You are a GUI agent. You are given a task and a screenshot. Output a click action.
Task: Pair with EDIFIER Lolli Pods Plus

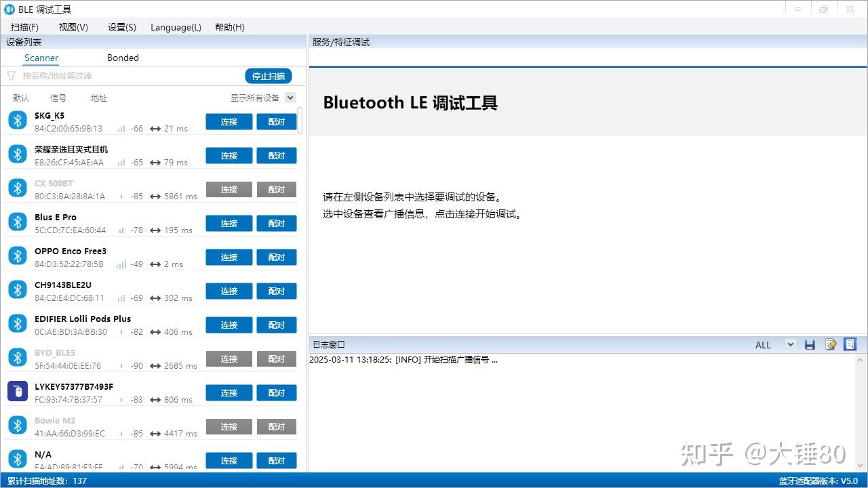(277, 325)
